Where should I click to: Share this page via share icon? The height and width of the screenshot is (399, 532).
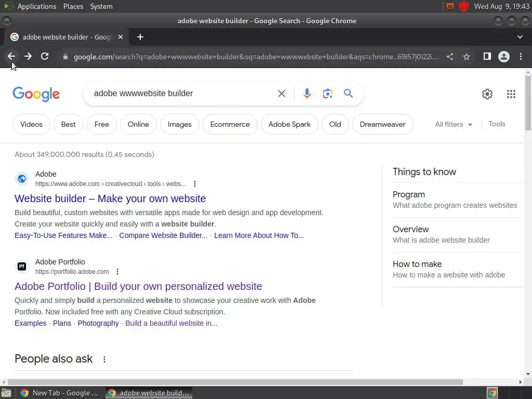(x=450, y=57)
